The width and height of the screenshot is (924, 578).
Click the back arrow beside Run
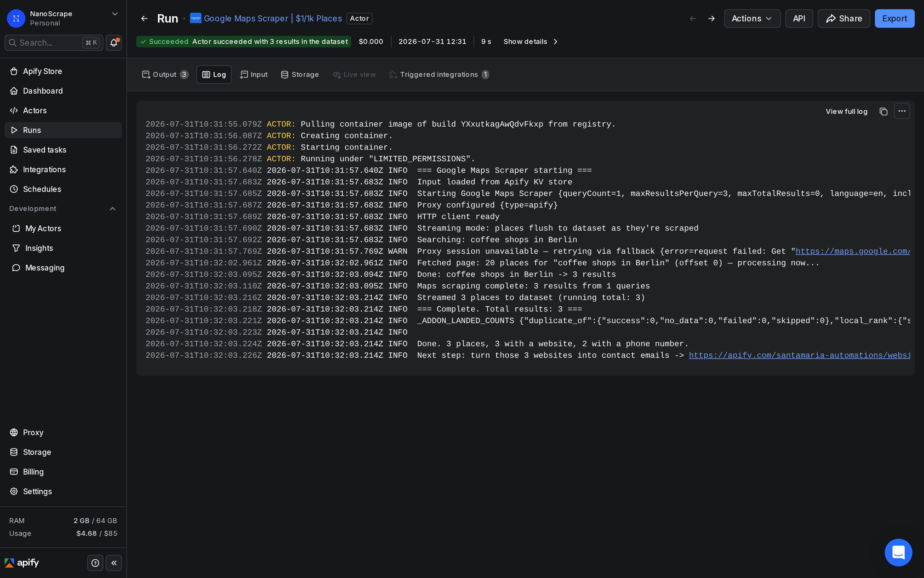144,18
